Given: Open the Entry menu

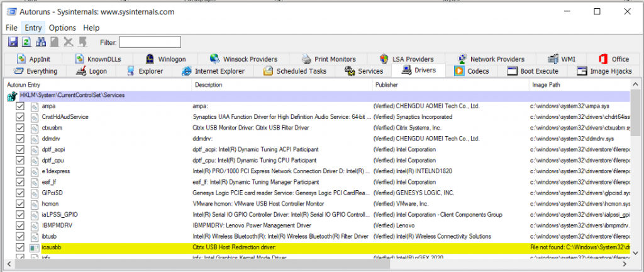Looking at the screenshot, I should point(33,28).
